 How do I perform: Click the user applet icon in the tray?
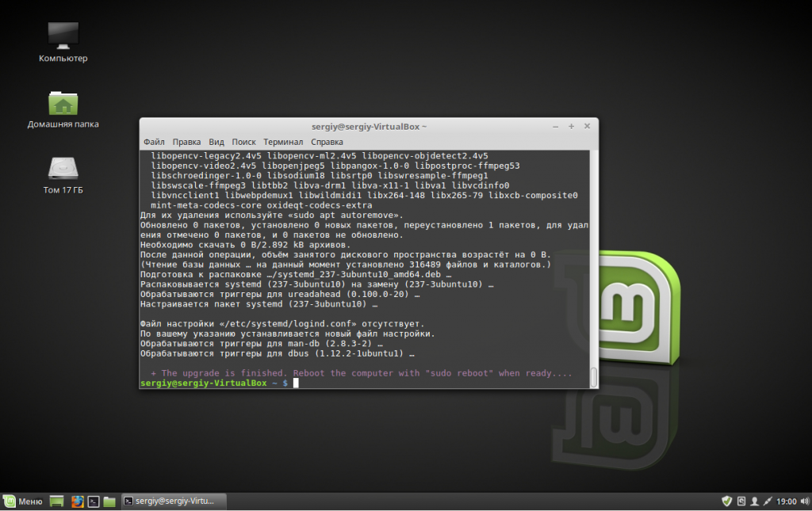coord(754,501)
